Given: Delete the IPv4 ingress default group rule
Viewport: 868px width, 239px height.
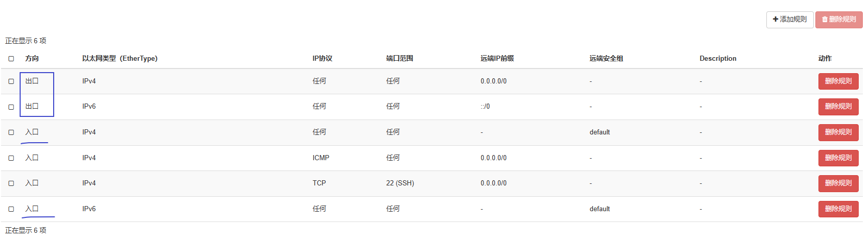Looking at the screenshot, I should click(x=838, y=132).
